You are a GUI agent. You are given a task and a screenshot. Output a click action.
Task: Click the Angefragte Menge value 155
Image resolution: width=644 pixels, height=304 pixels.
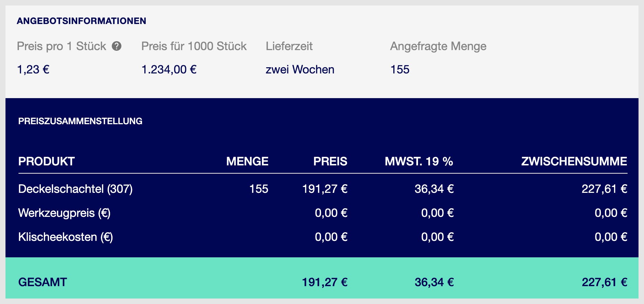coord(400,69)
